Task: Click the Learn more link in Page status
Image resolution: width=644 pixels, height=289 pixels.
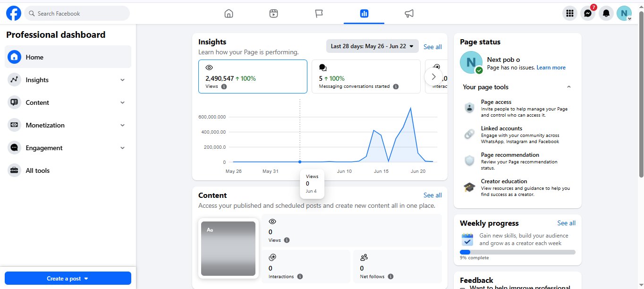Action: (551, 68)
